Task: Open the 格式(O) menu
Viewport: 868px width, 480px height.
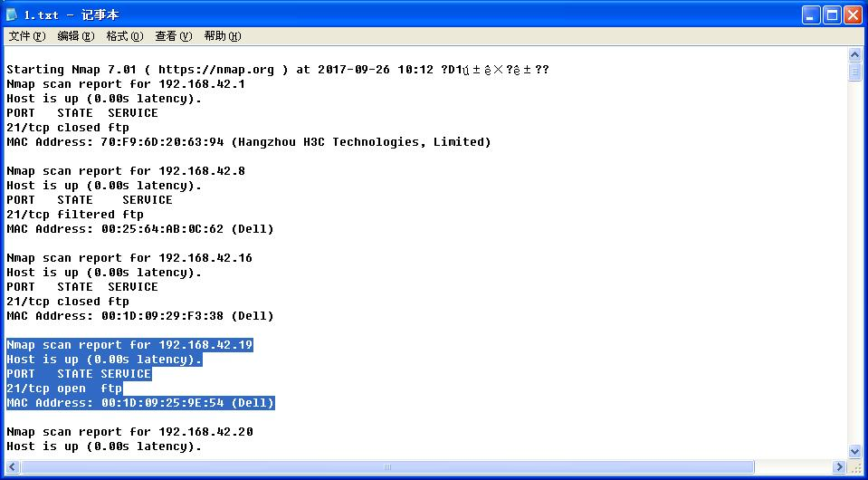Action: [x=125, y=36]
